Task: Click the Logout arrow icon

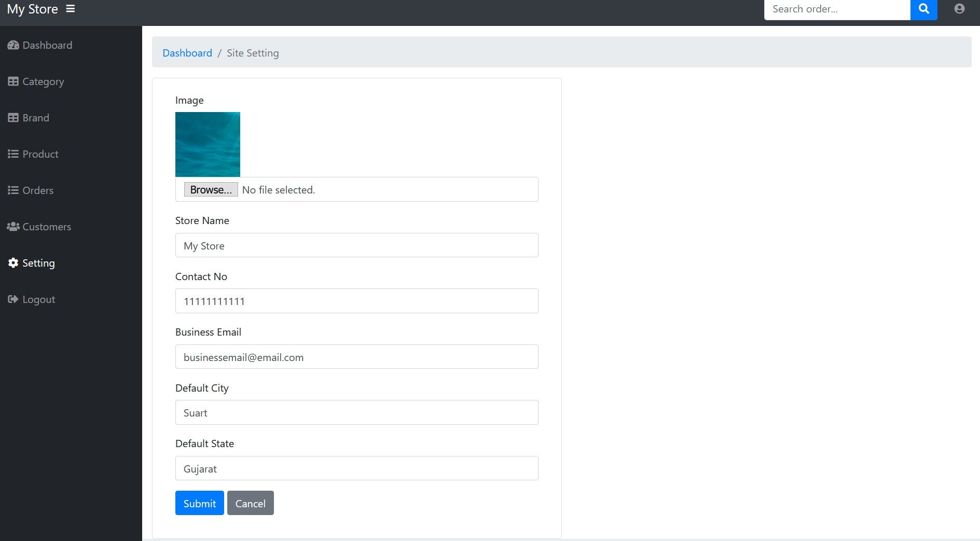Action: pos(13,299)
